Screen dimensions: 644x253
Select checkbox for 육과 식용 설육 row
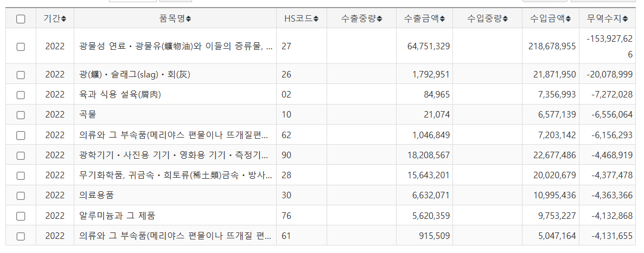click(x=21, y=95)
